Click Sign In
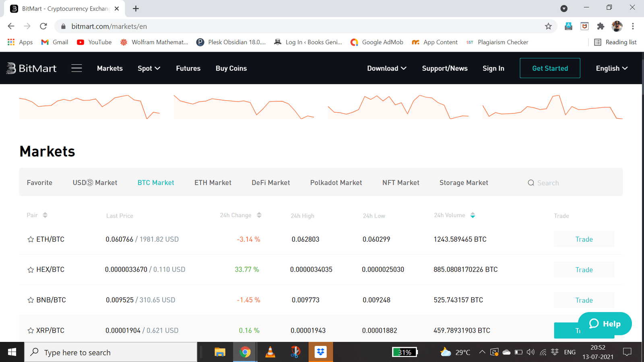This screenshot has height=362, width=644. pos(493,68)
